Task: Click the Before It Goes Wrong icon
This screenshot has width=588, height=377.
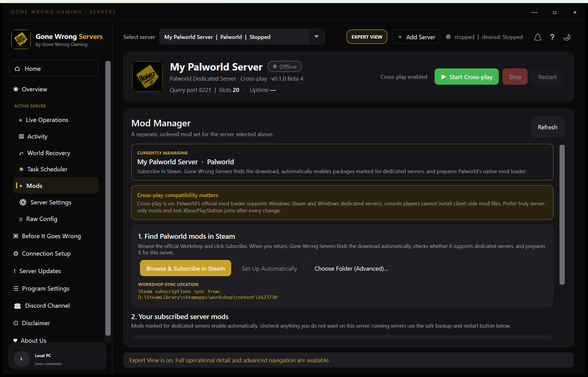Action: pos(16,236)
